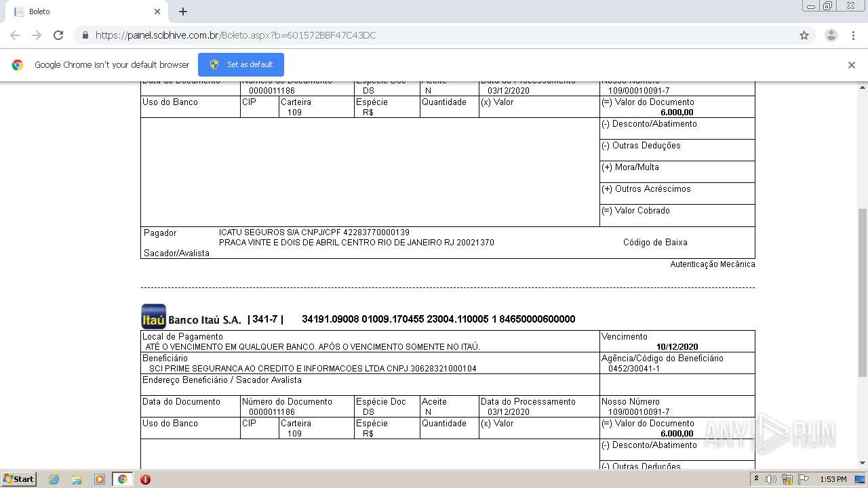Open a new browser tab
The width and height of the screenshot is (868, 488).
coord(183,12)
